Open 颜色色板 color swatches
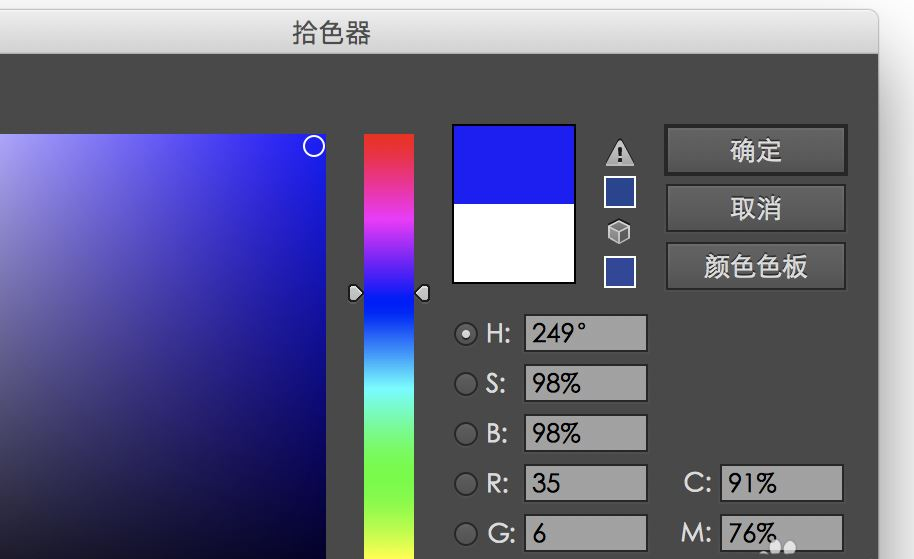914x559 pixels. click(755, 266)
